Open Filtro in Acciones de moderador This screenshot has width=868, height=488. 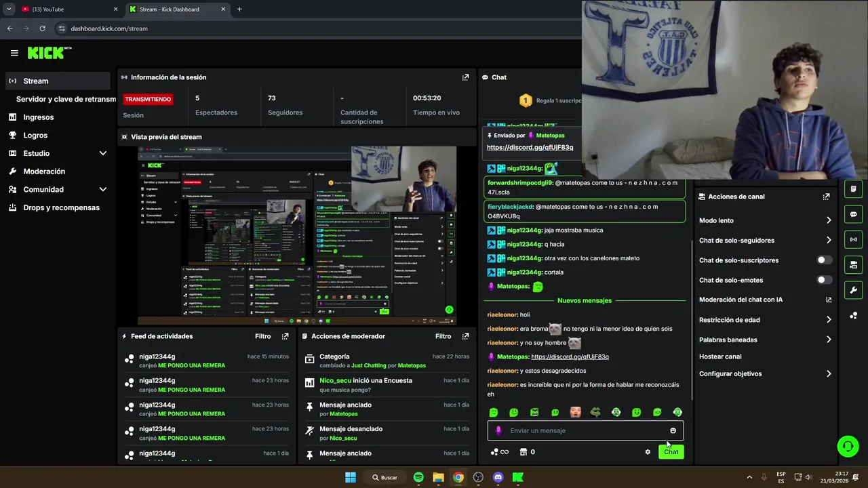(443, 336)
